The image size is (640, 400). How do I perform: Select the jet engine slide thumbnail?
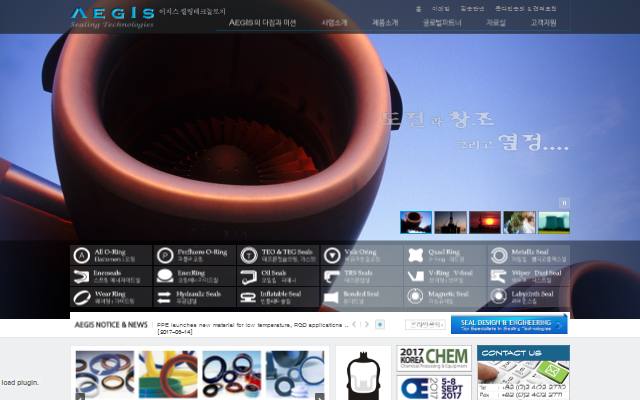pyautogui.click(x=416, y=222)
